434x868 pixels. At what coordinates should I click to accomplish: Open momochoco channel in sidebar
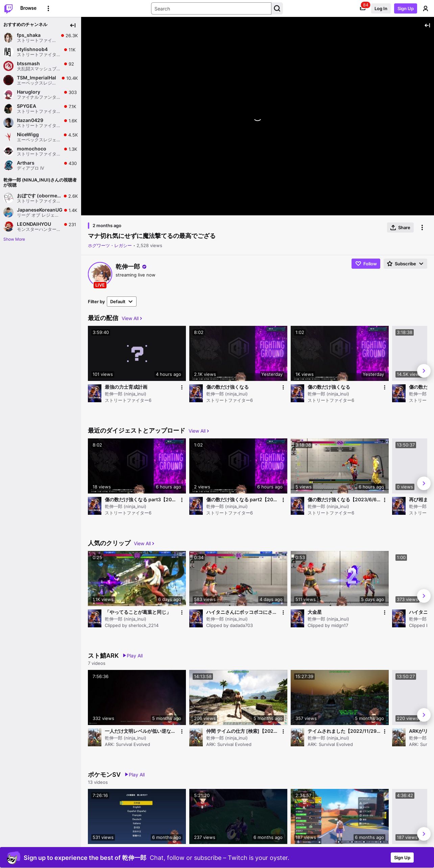(x=41, y=151)
